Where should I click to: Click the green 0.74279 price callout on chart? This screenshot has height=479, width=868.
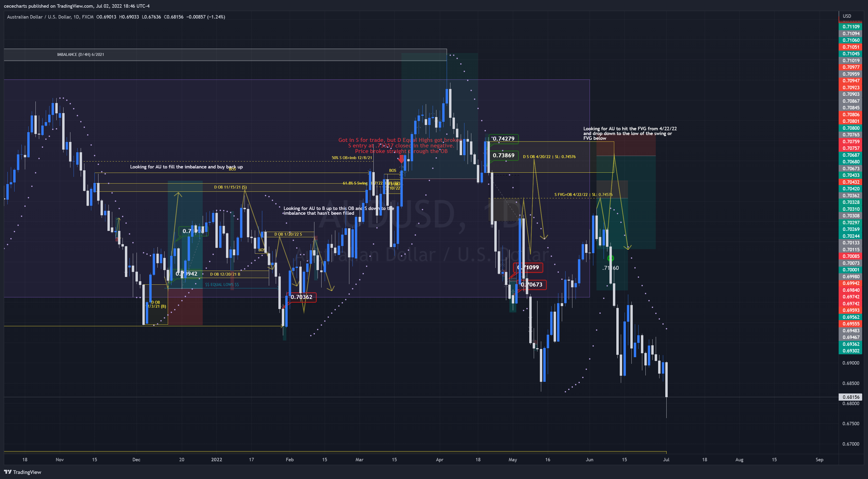503,138
